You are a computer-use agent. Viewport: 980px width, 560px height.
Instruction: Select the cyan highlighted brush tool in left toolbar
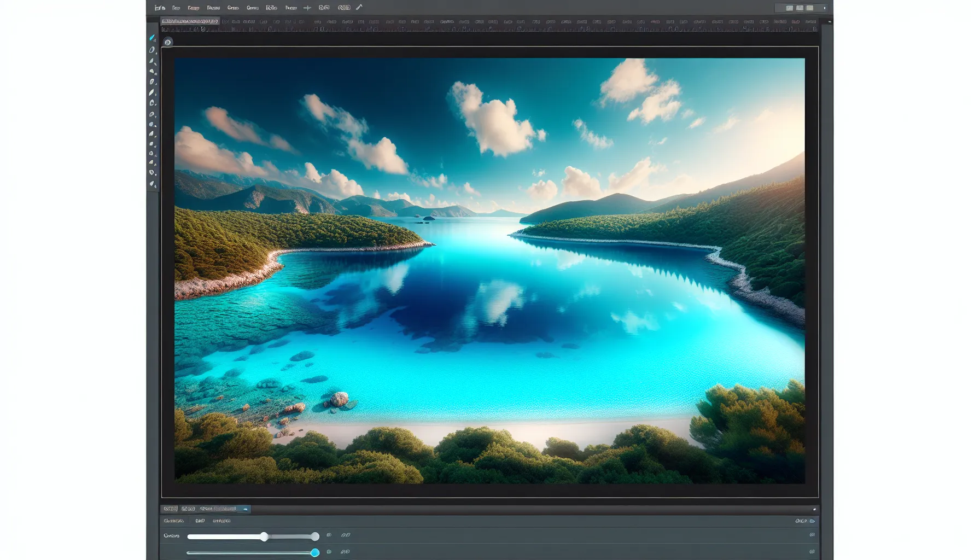152,38
